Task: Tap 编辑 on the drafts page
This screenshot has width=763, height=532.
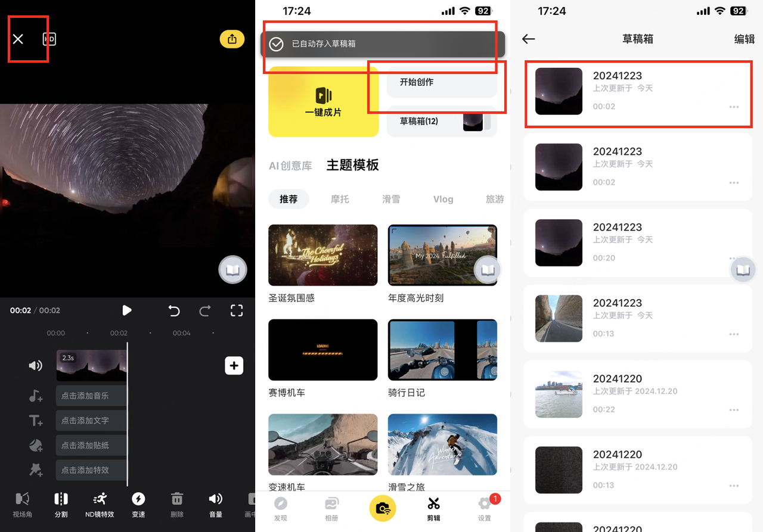Action: pos(744,39)
